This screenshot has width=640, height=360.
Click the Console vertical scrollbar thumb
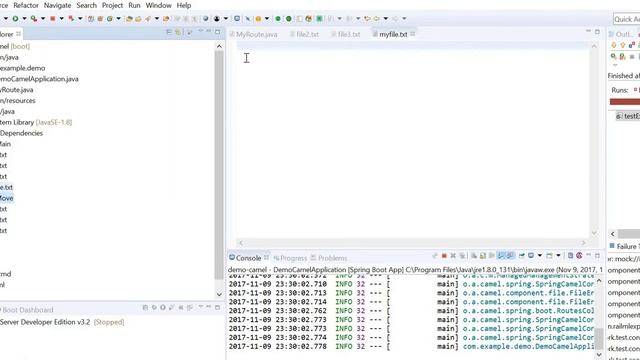(599, 338)
